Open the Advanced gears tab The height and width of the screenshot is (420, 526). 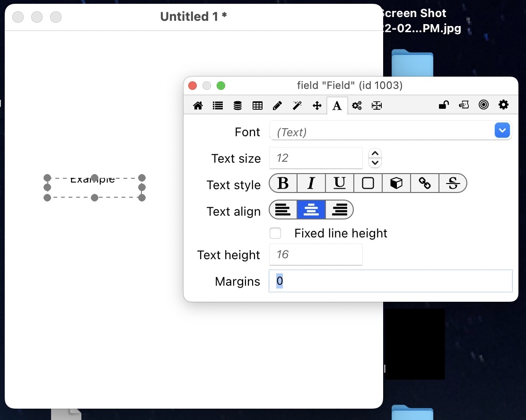tap(357, 105)
